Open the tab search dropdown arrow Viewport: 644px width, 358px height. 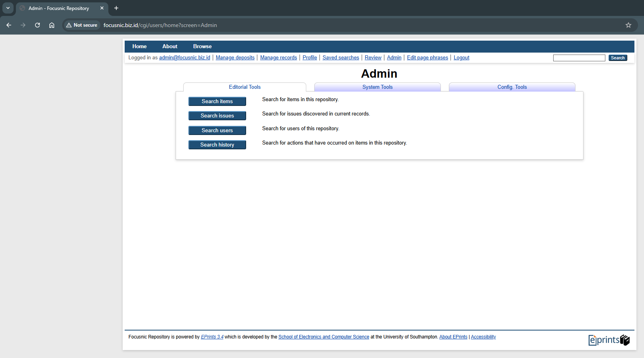pos(8,8)
